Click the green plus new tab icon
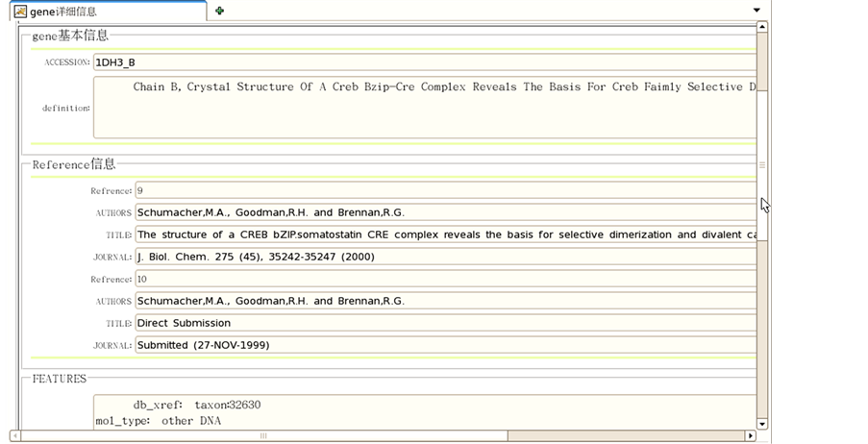 pyautogui.click(x=220, y=11)
